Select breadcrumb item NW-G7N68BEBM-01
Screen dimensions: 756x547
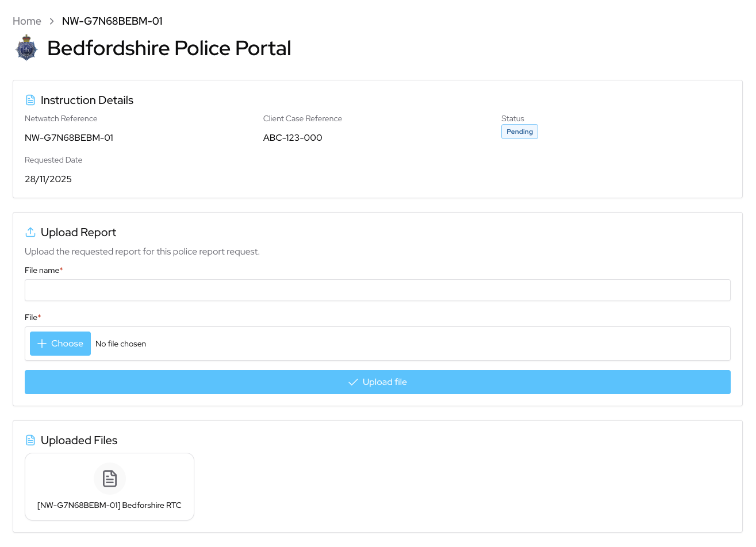112,21
